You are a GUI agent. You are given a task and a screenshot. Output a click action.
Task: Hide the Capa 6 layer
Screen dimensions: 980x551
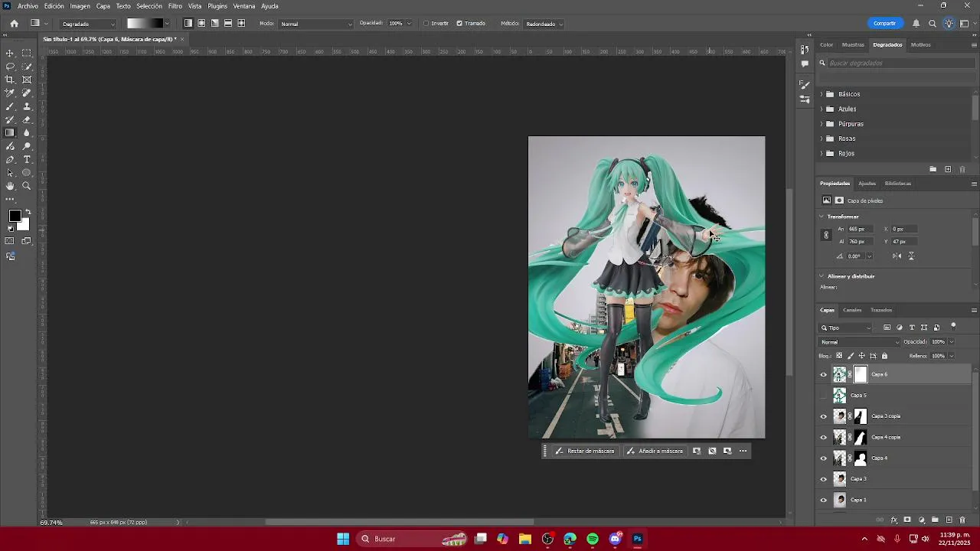824,375
